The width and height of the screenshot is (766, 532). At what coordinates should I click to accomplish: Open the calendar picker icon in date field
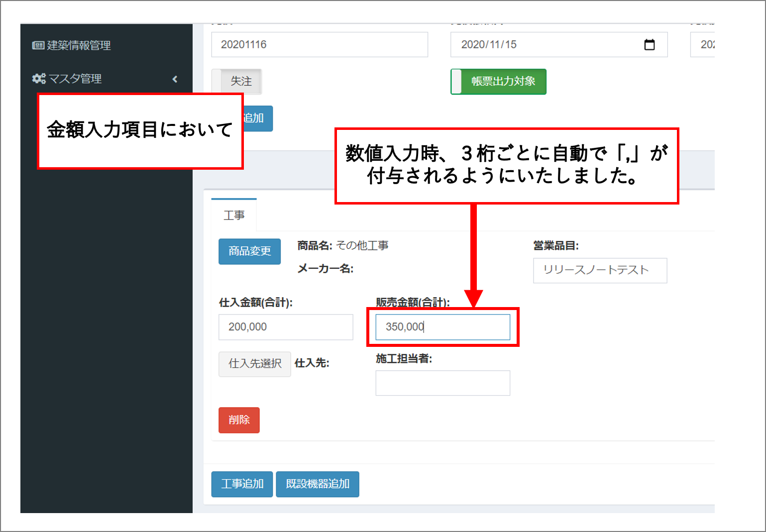click(649, 45)
